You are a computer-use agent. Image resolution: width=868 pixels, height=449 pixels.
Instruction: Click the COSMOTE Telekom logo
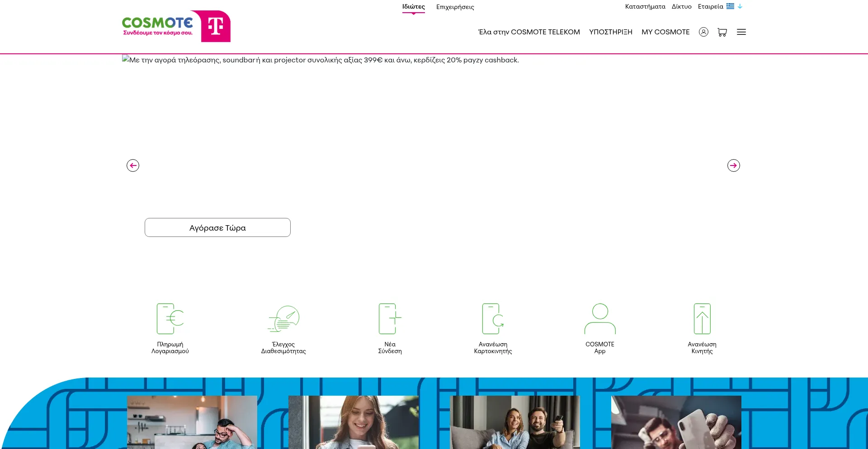point(176,26)
